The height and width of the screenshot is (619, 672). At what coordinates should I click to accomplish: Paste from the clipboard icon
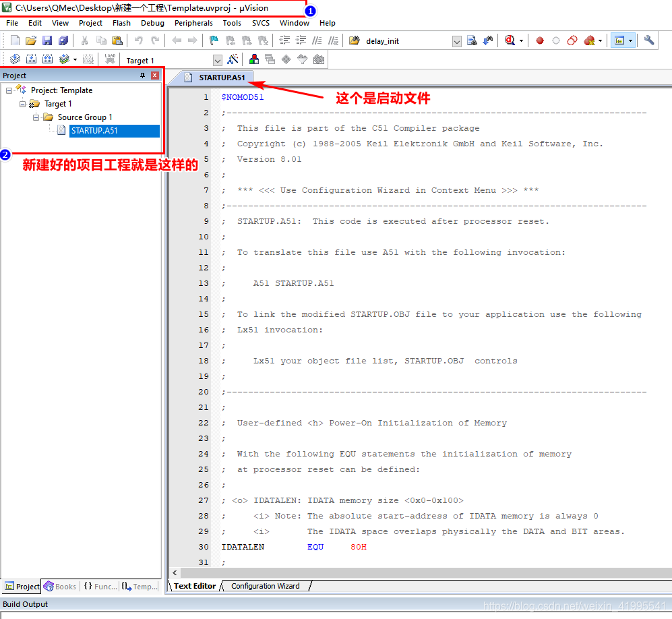click(117, 40)
